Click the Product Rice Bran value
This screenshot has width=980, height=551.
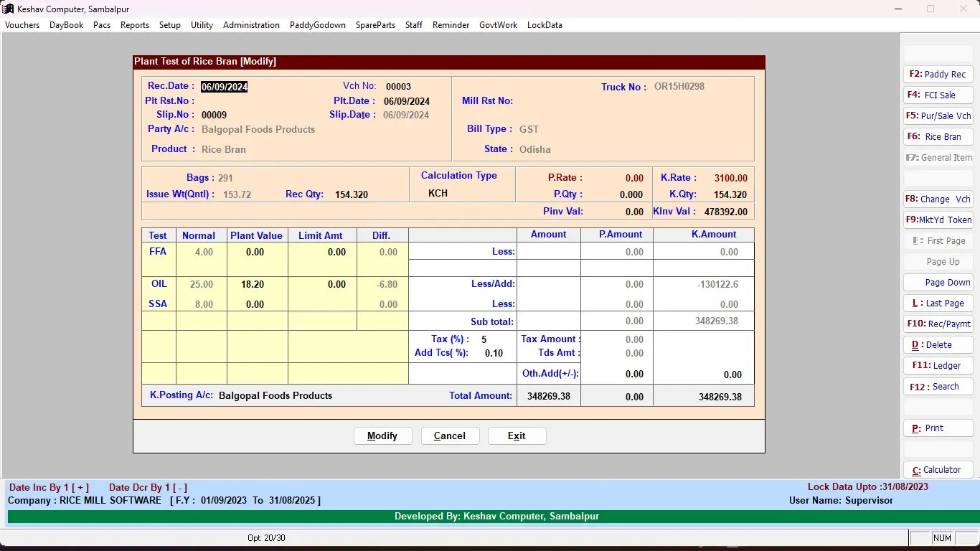pos(224,149)
